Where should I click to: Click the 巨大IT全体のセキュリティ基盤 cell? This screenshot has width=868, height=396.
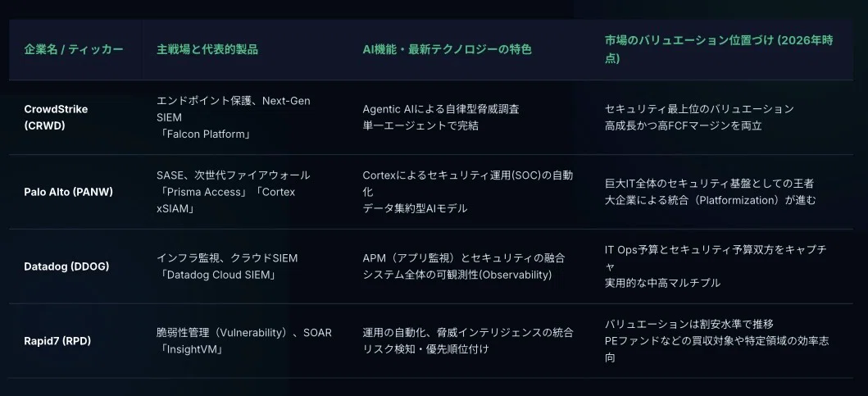pos(711,192)
